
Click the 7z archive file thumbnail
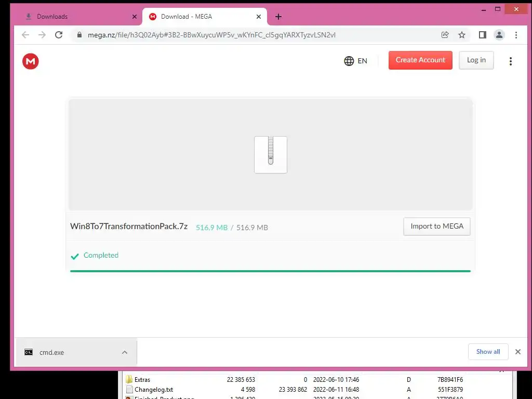point(271,155)
